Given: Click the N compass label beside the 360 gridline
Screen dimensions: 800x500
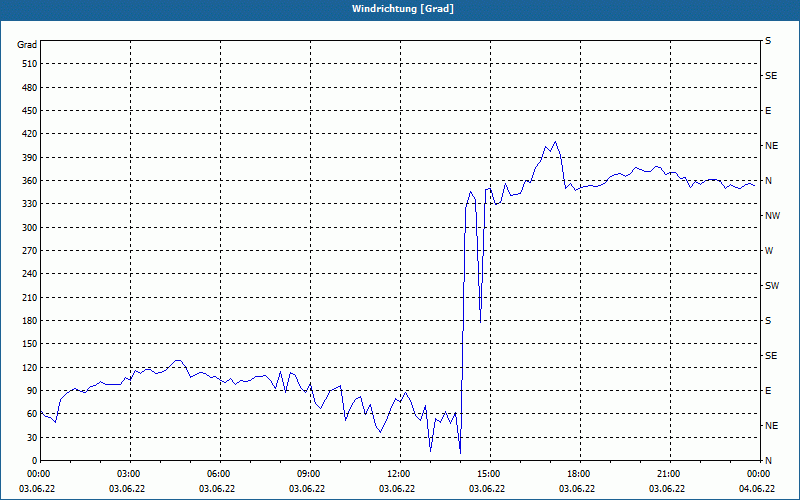Looking at the screenshot, I should (x=769, y=181).
